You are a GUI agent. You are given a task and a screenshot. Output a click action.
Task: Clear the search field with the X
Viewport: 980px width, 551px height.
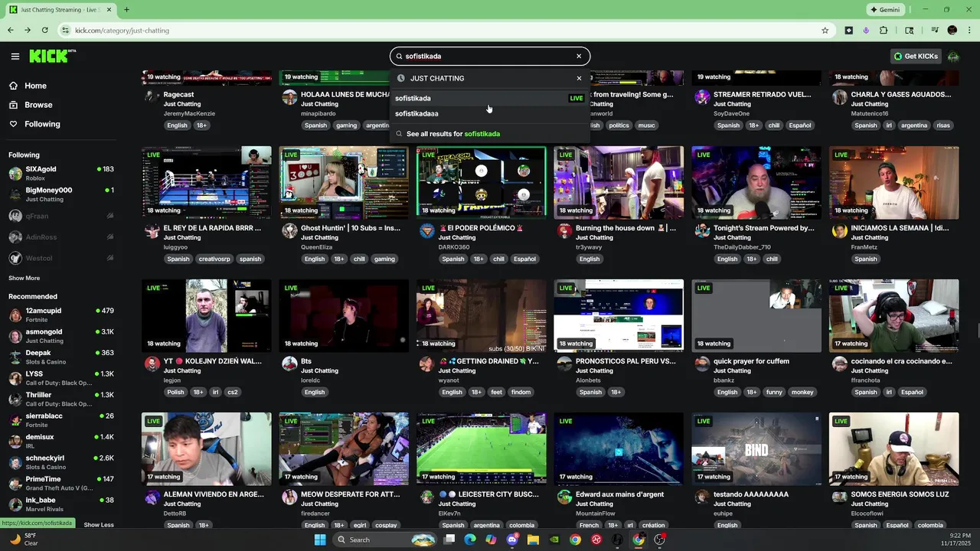[x=579, y=56]
